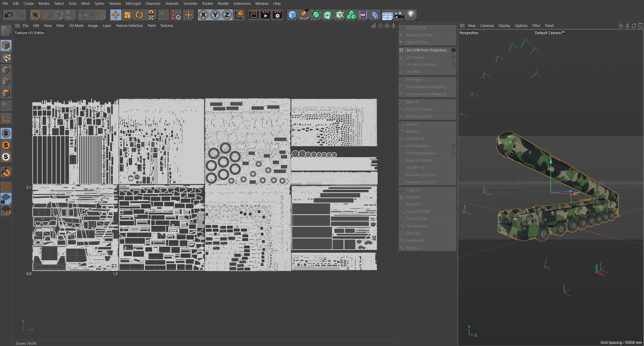Click the Default Camera label
644x346 pixels.
(x=547, y=33)
